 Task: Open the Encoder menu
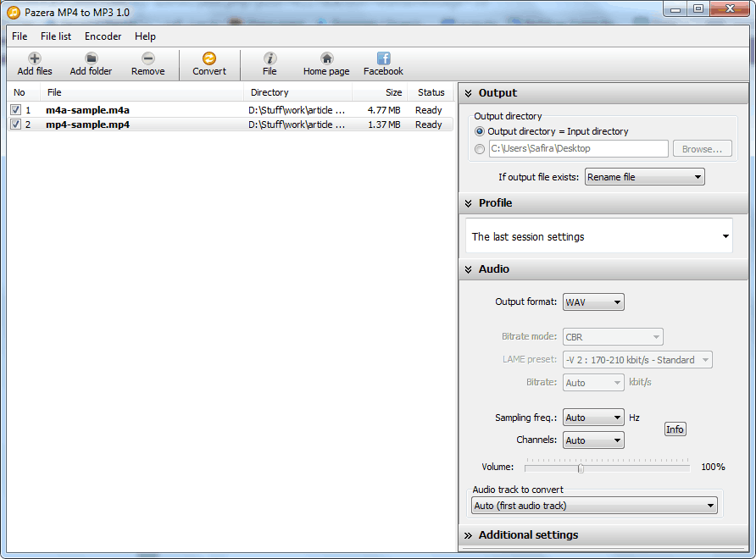coord(103,36)
